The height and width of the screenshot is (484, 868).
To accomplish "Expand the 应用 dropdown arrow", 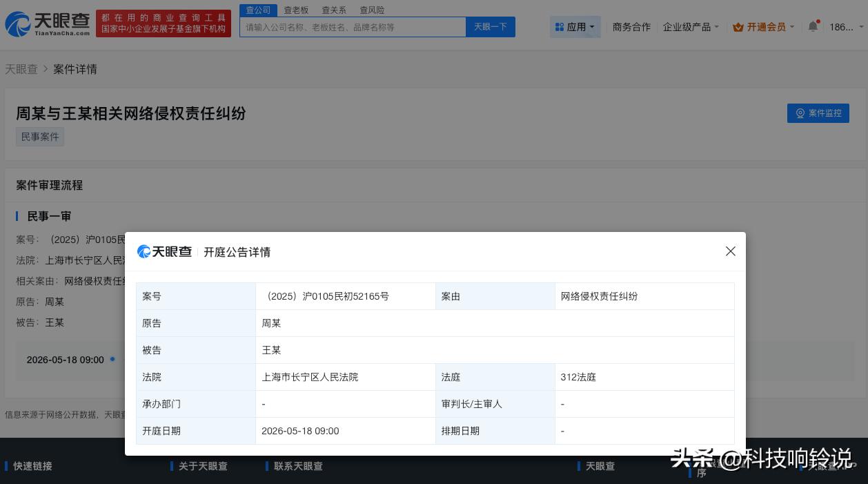I will tap(592, 28).
